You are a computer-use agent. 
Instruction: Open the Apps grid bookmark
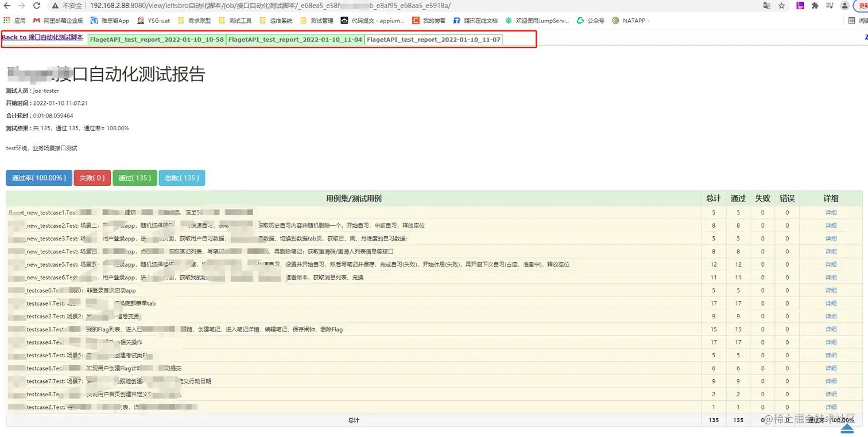coord(15,21)
